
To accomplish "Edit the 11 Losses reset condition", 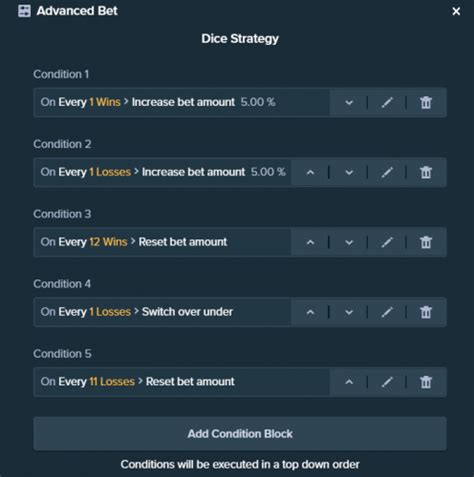I will 387,382.
